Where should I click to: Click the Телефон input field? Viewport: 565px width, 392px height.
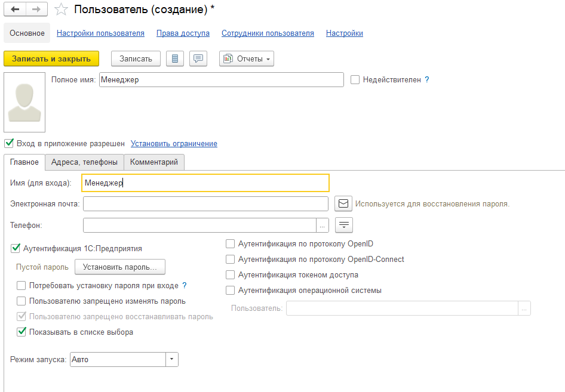(x=200, y=226)
